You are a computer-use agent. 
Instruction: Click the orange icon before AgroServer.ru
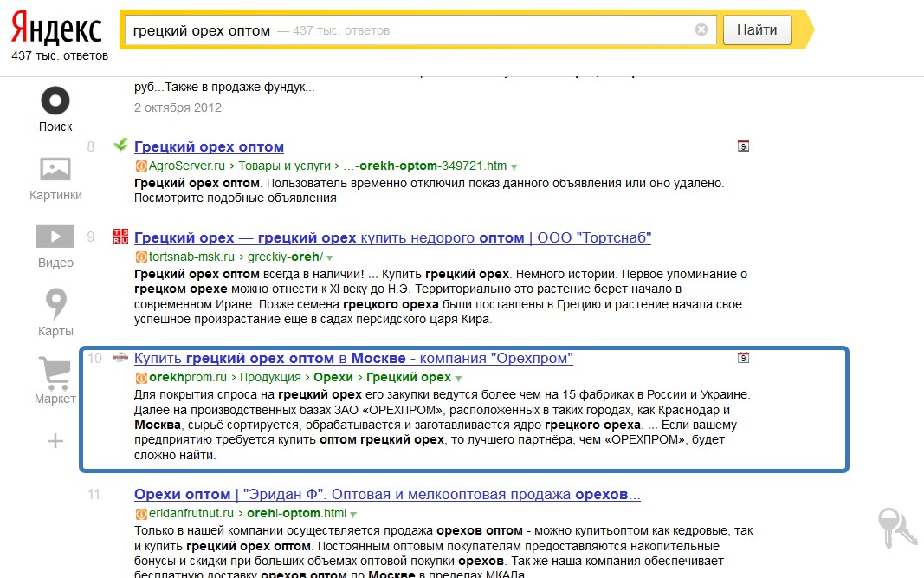(x=141, y=166)
